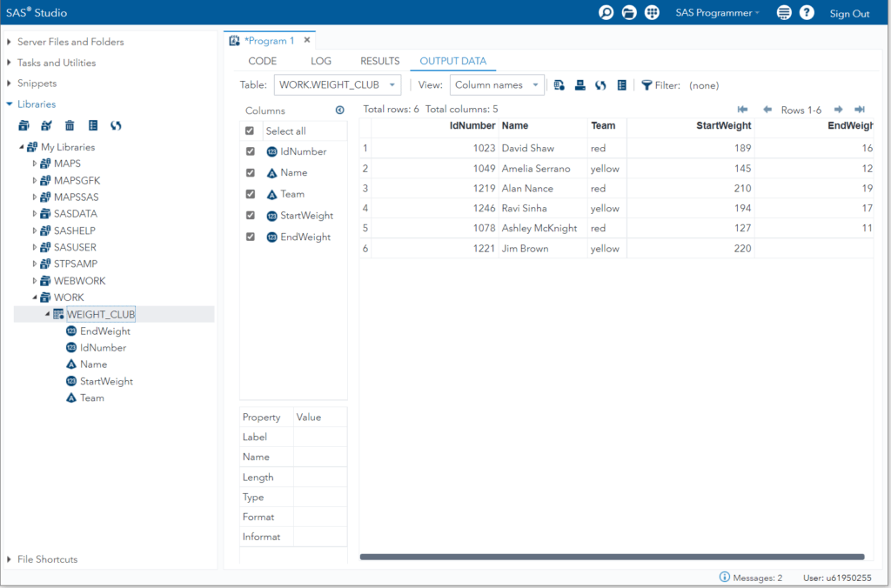Expand Tasks and Utilities section

click(9, 63)
